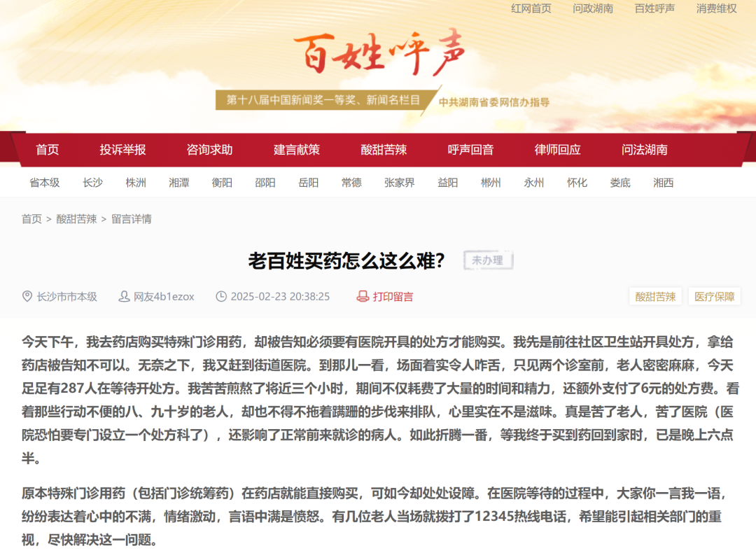Click 酸甜苦辣 in the breadcrumb trail
This screenshot has height=553, width=756.
click(77, 219)
